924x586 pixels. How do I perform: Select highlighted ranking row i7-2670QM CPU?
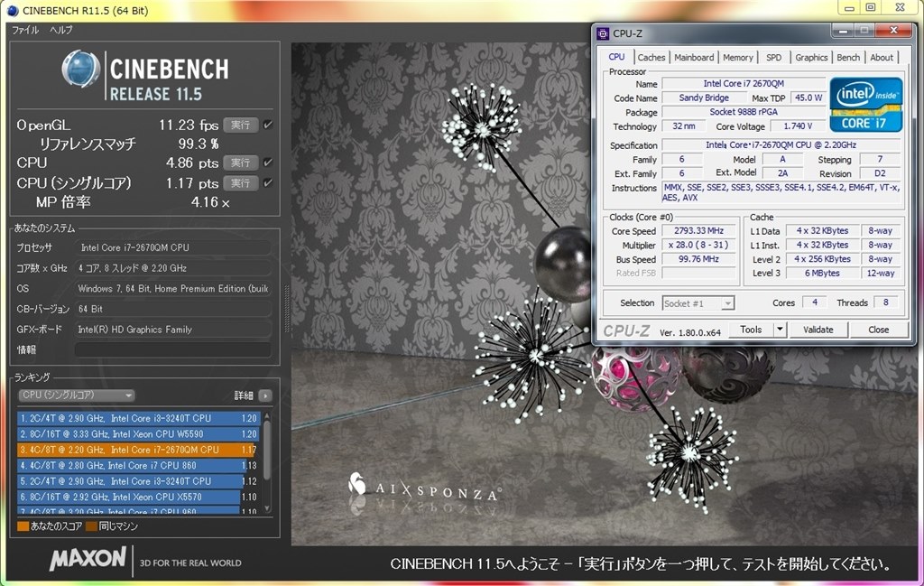tap(137, 450)
